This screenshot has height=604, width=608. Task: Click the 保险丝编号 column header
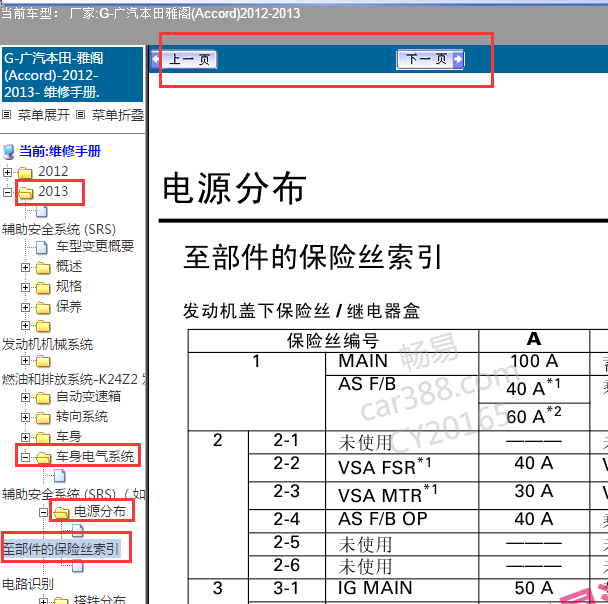click(333, 341)
